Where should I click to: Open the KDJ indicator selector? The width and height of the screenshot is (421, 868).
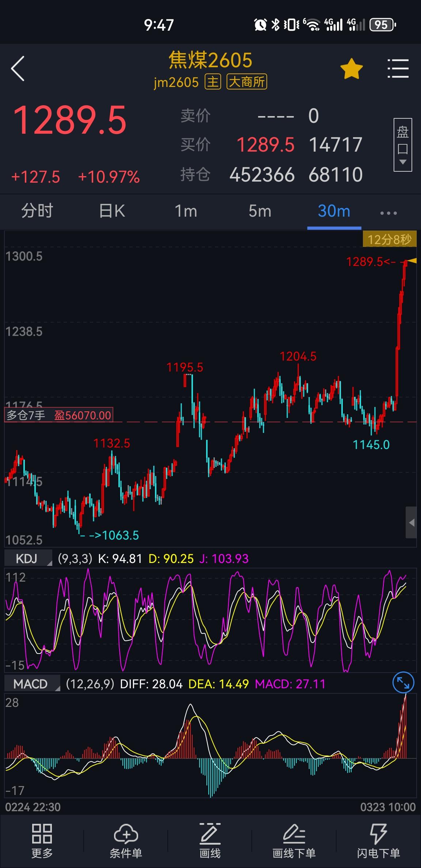(x=29, y=559)
